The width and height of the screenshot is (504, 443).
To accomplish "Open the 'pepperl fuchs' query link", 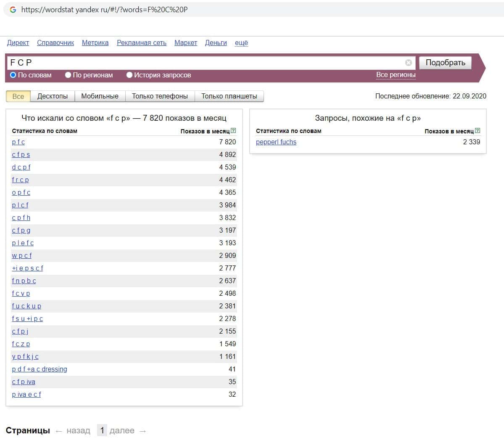I will pos(276,142).
